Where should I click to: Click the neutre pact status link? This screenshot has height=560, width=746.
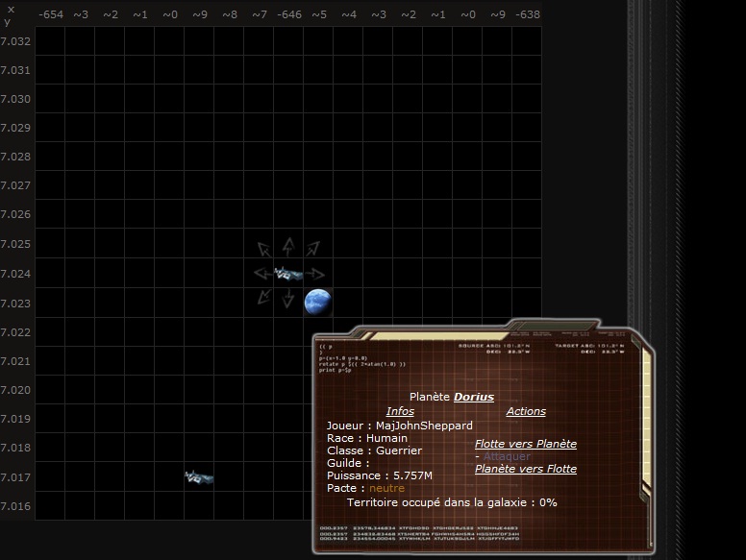(386, 488)
